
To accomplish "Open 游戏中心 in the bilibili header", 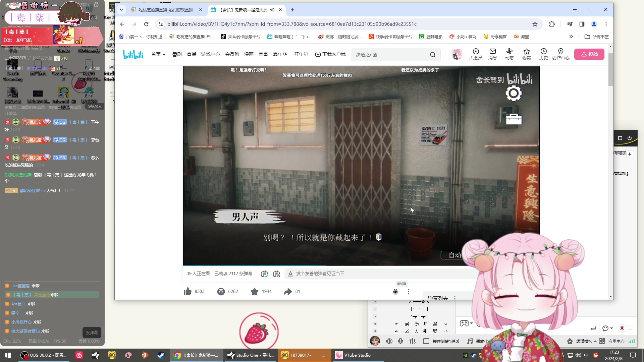I will (x=211, y=54).
